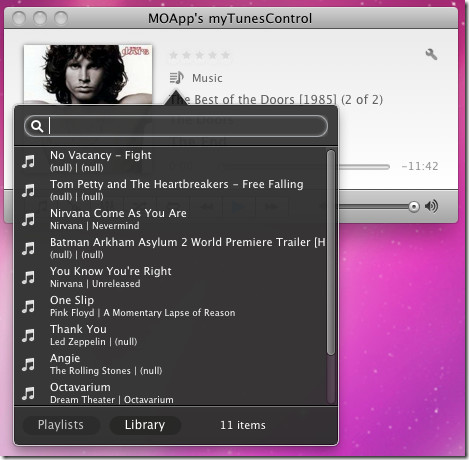
Task: Open the wrench settings icon
Action: point(431,54)
